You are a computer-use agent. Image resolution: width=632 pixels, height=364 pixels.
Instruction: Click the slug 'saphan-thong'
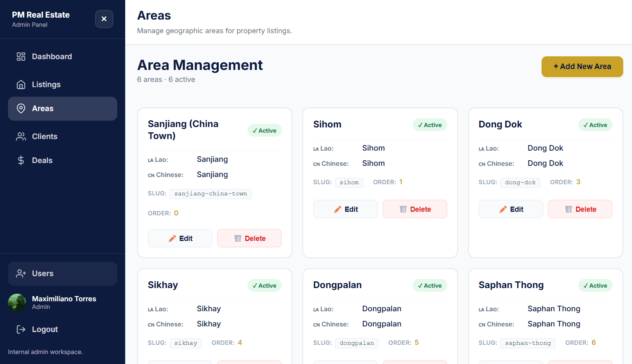tap(528, 343)
